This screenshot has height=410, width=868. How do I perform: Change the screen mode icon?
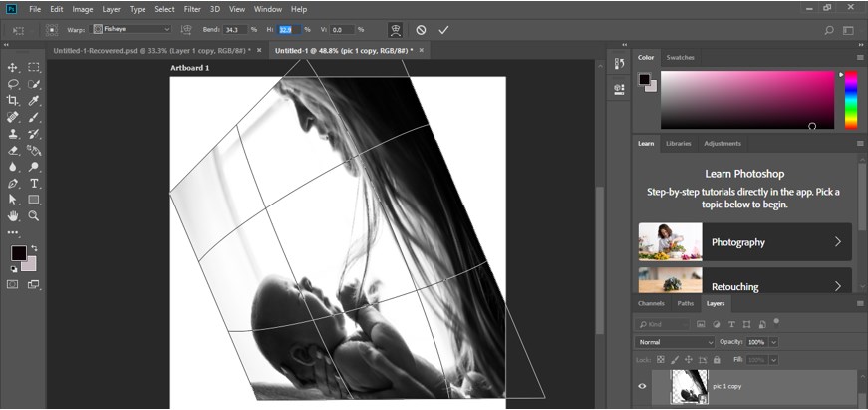click(34, 284)
